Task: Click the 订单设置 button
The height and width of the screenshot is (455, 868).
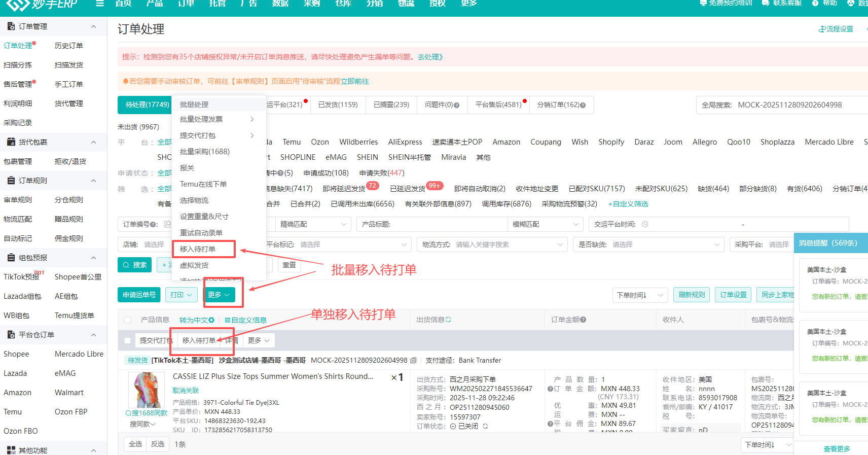Action: (x=733, y=295)
